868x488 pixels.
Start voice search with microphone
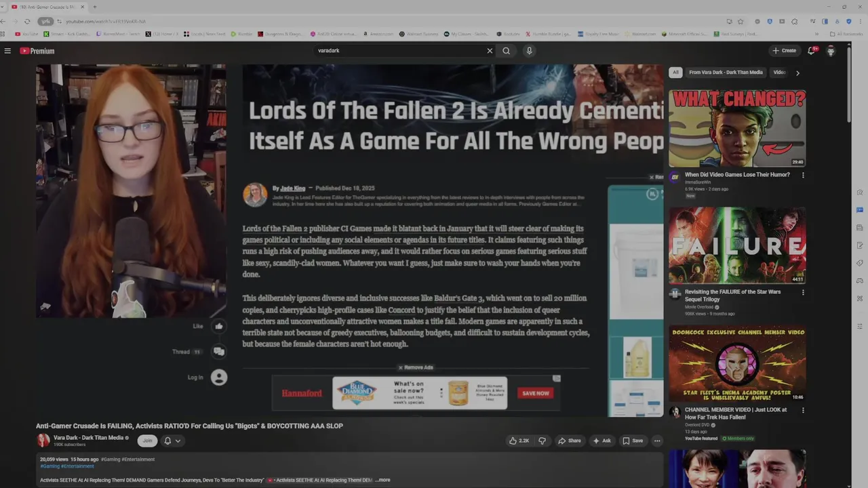pyautogui.click(x=530, y=51)
